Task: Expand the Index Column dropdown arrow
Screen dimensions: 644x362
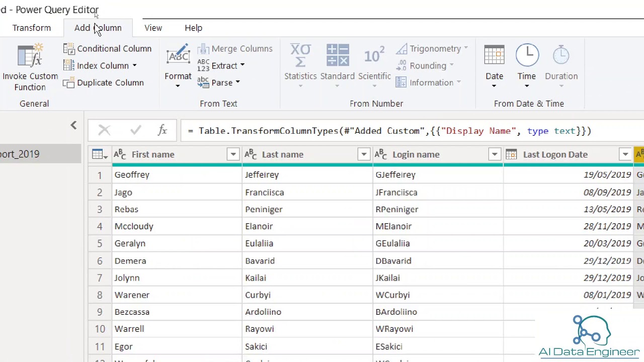Action: pos(134,66)
